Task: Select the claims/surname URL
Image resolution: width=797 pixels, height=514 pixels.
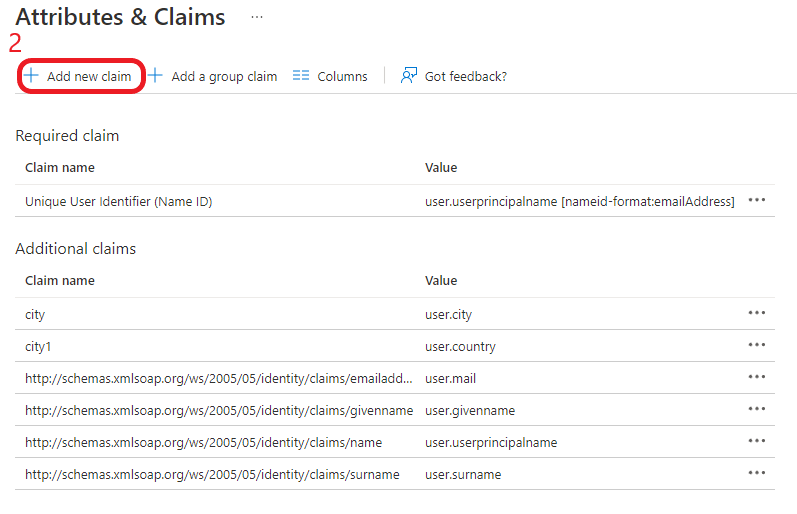Action: [212, 475]
